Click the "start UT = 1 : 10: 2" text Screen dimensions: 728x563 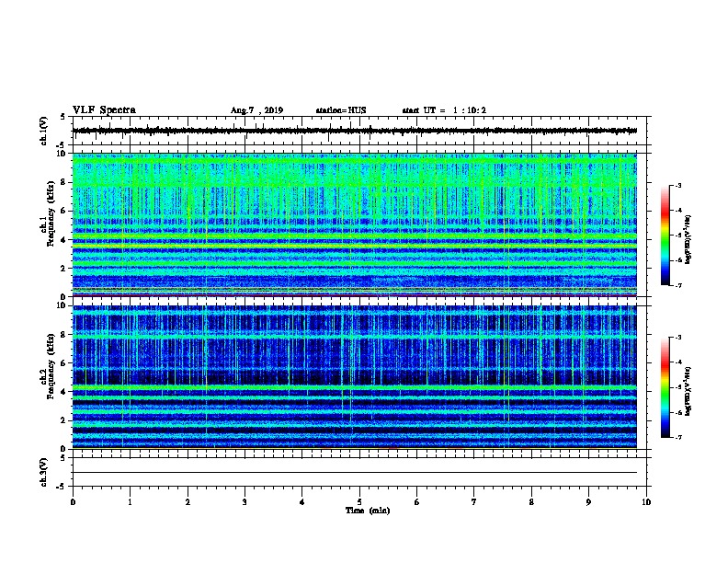click(x=444, y=110)
